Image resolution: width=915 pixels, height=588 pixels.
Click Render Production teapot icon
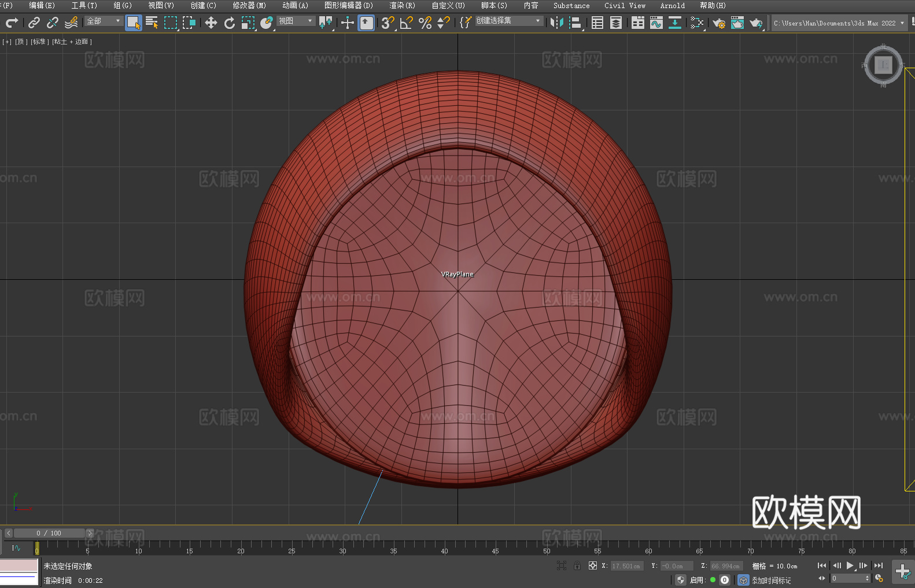(756, 23)
